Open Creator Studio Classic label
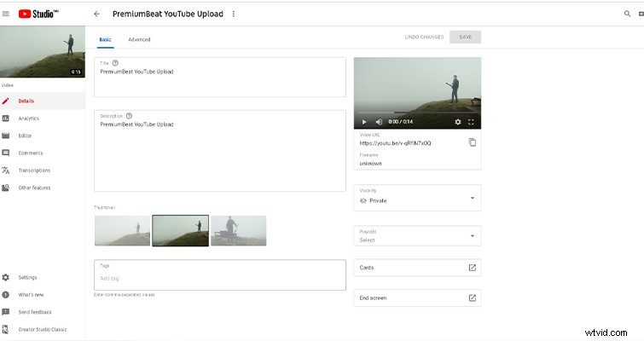 click(43, 329)
